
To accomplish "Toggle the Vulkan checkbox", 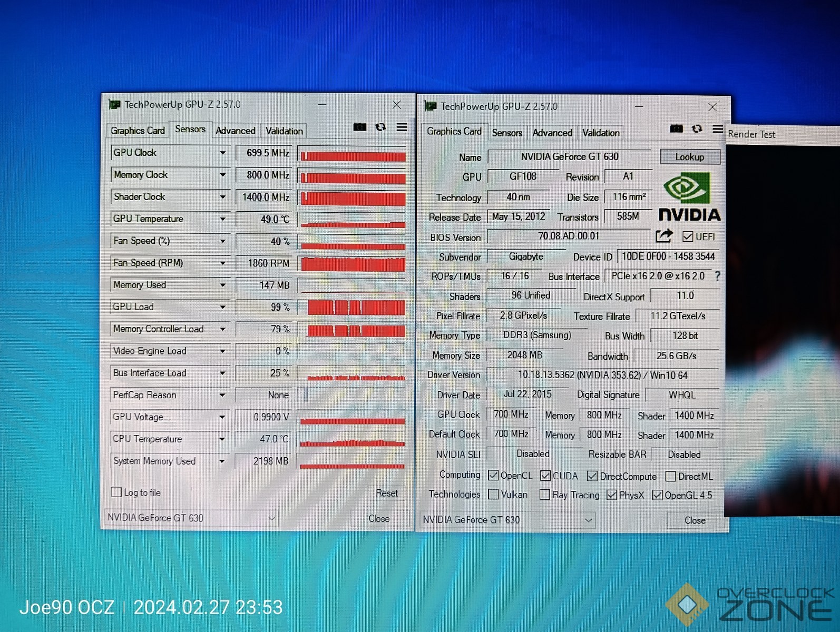I will pyautogui.click(x=493, y=495).
